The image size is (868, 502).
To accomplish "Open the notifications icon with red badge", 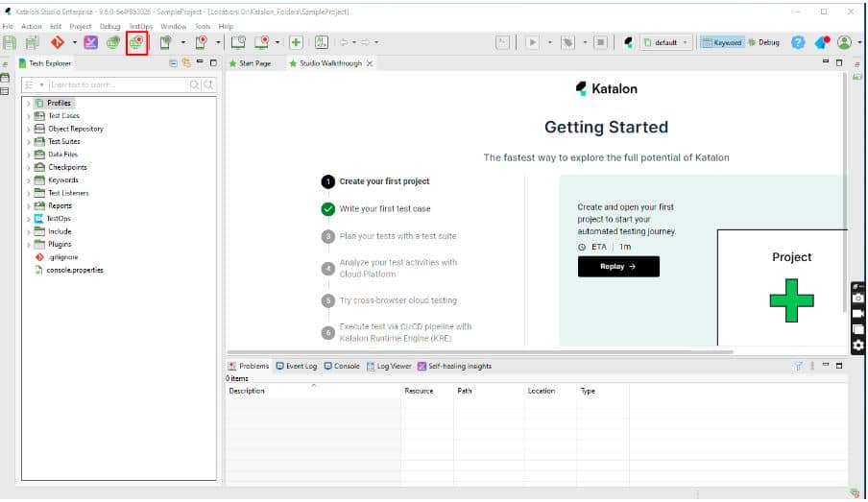I will [x=822, y=42].
